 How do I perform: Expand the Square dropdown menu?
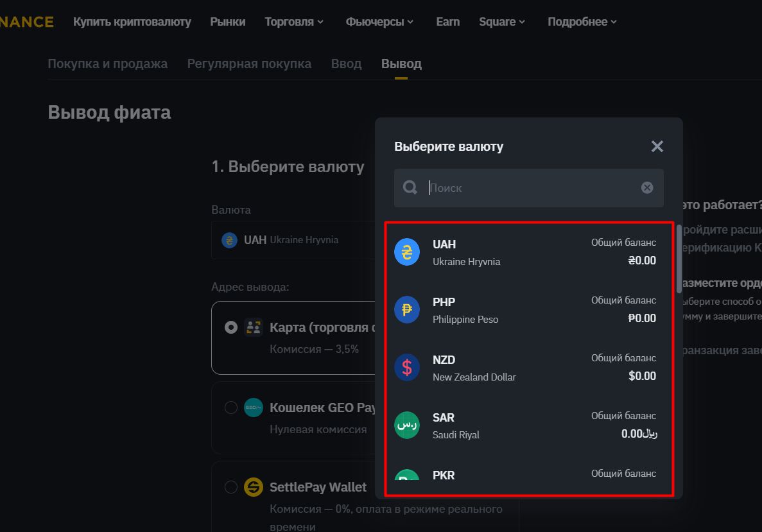click(502, 22)
